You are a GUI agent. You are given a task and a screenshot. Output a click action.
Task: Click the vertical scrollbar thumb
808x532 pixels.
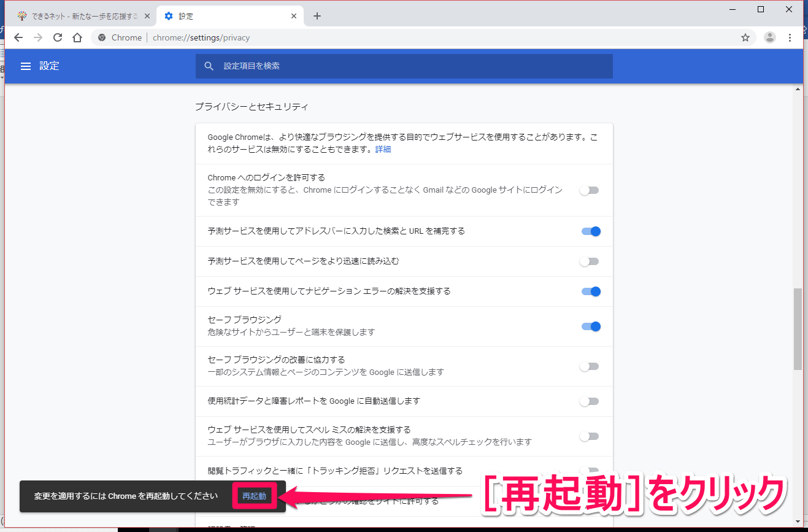click(798, 329)
